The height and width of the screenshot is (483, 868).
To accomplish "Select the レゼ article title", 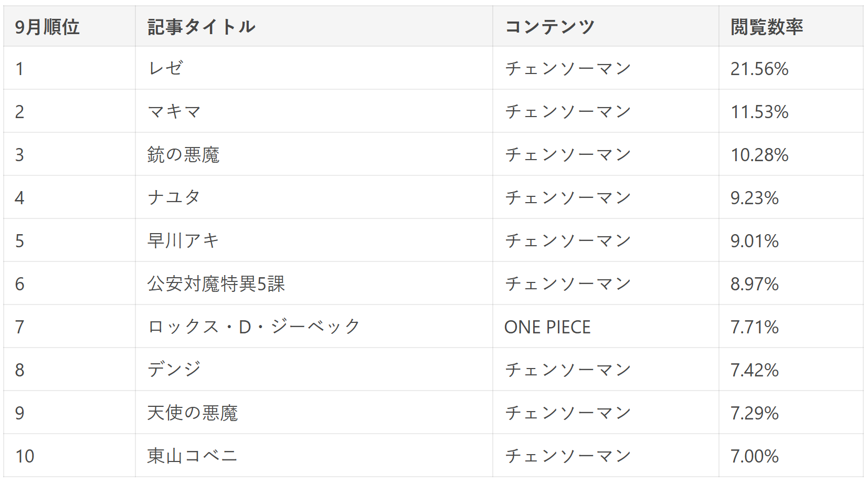I will (x=166, y=68).
